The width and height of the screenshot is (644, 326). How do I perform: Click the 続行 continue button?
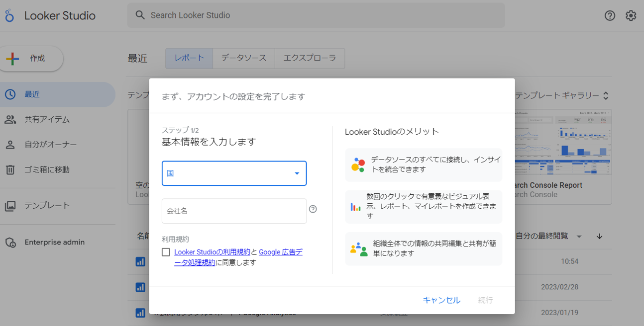[x=485, y=300]
